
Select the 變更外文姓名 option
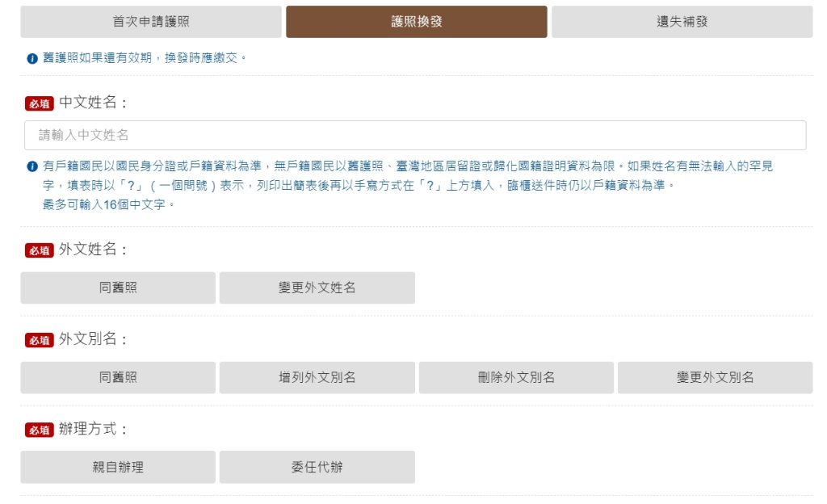click(x=317, y=288)
